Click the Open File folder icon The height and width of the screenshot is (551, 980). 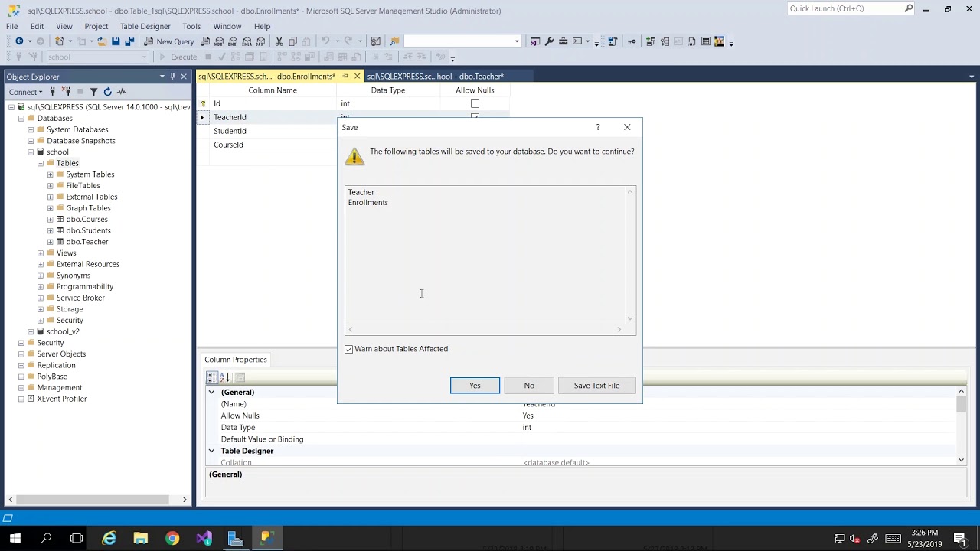tap(101, 41)
